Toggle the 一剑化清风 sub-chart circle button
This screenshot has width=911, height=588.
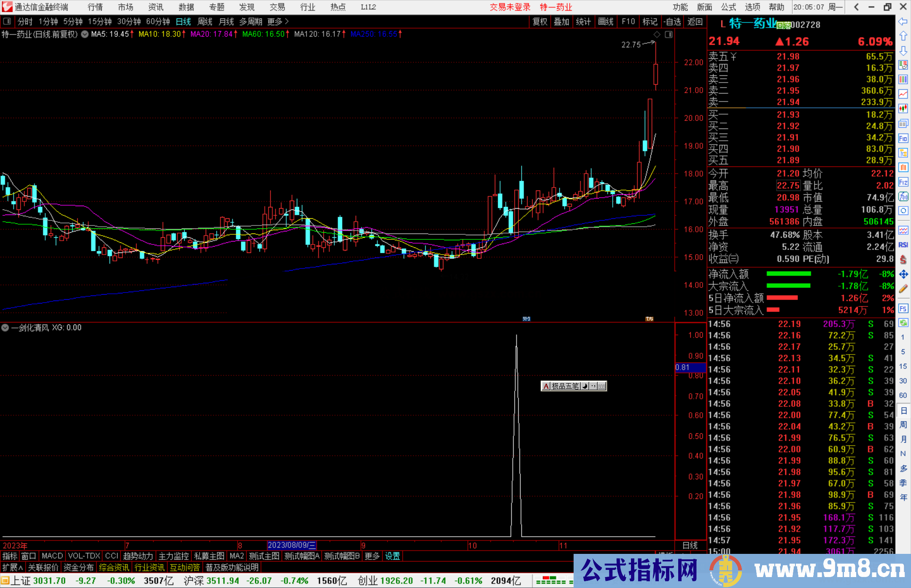point(5,328)
